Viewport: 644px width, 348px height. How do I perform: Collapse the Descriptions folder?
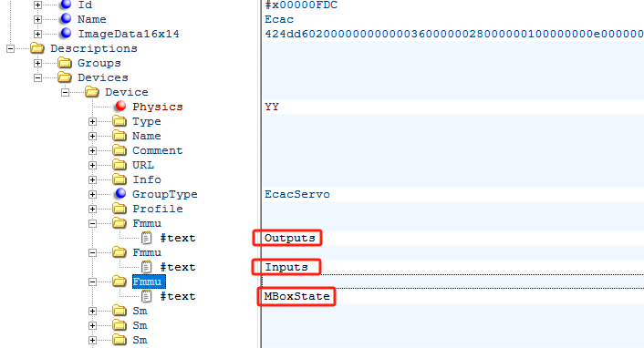click(10, 48)
